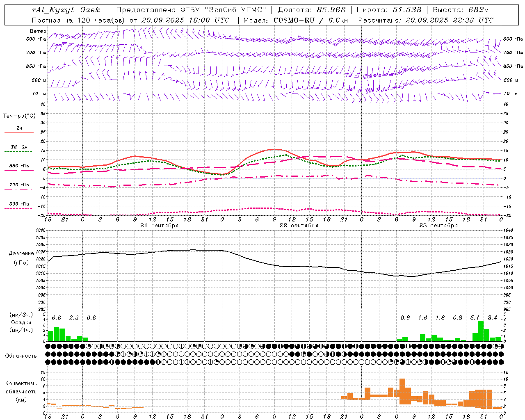The height and width of the screenshot is (420, 525).
Task: Click the longitude value Долгота: 85.963
Action: [312, 10]
